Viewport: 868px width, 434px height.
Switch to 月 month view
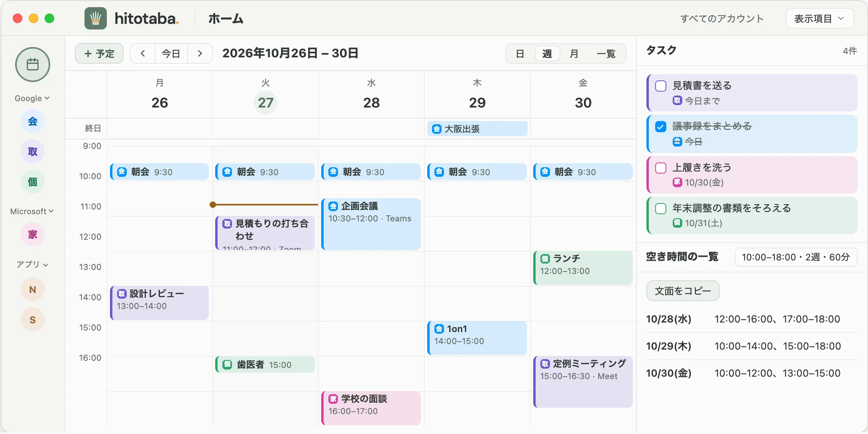click(574, 54)
